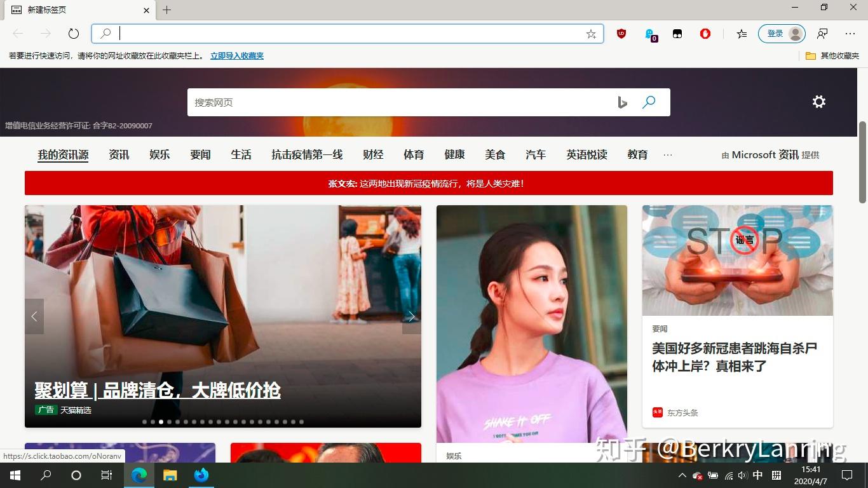
Task: Click the star icon to favorite this page
Action: [x=591, y=34]
